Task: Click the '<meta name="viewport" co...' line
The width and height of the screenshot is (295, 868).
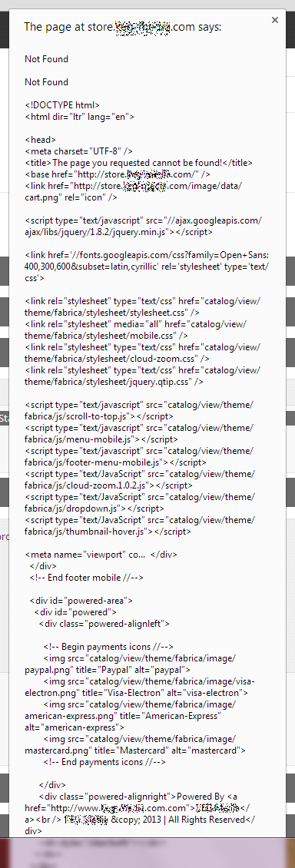Action: pos(101,554)
